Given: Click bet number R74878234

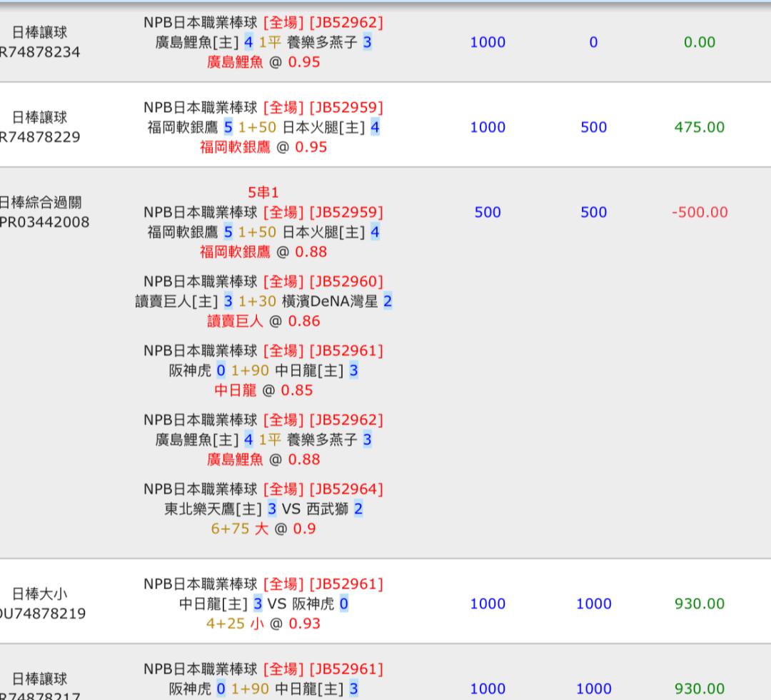Looking at the screenshot, I should (39, 52).
